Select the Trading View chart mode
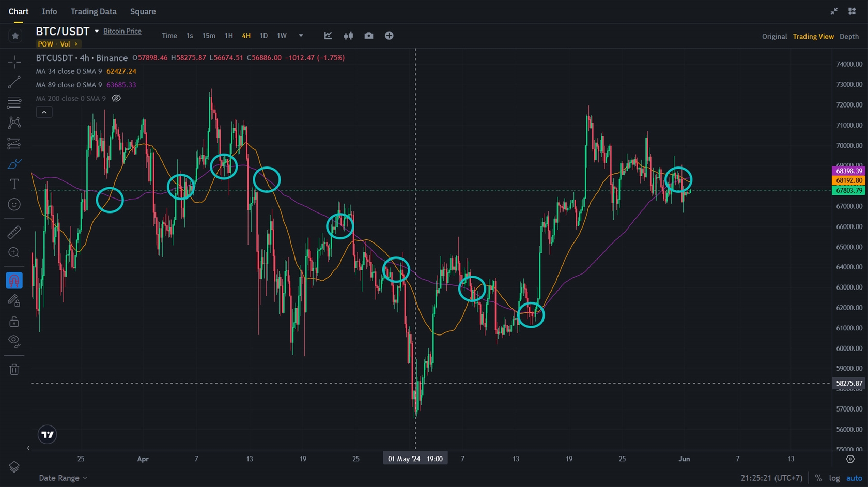The width and height of the screenshot is (868, 487). point(813,36)
